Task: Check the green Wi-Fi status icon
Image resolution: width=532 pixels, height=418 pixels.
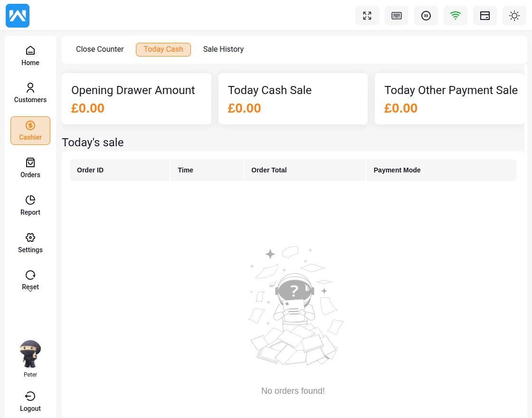Action: tap(456, 16)
